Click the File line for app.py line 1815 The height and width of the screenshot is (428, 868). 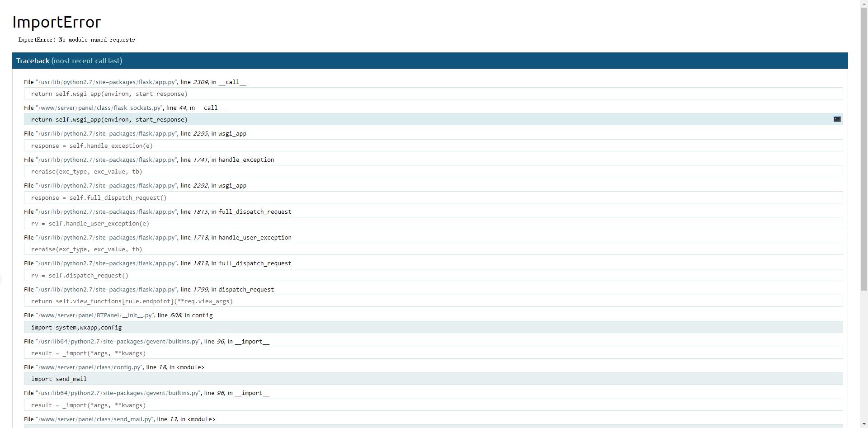pos(158,212)
